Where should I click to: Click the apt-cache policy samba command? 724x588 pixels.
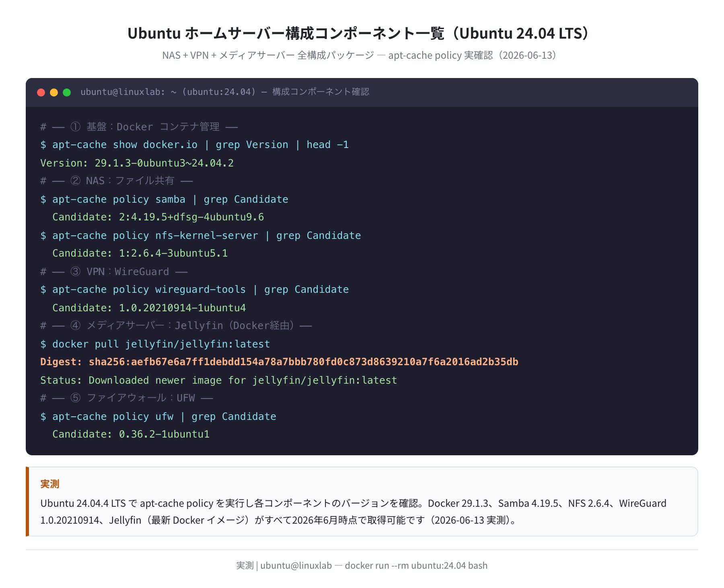tap(165, 199)
